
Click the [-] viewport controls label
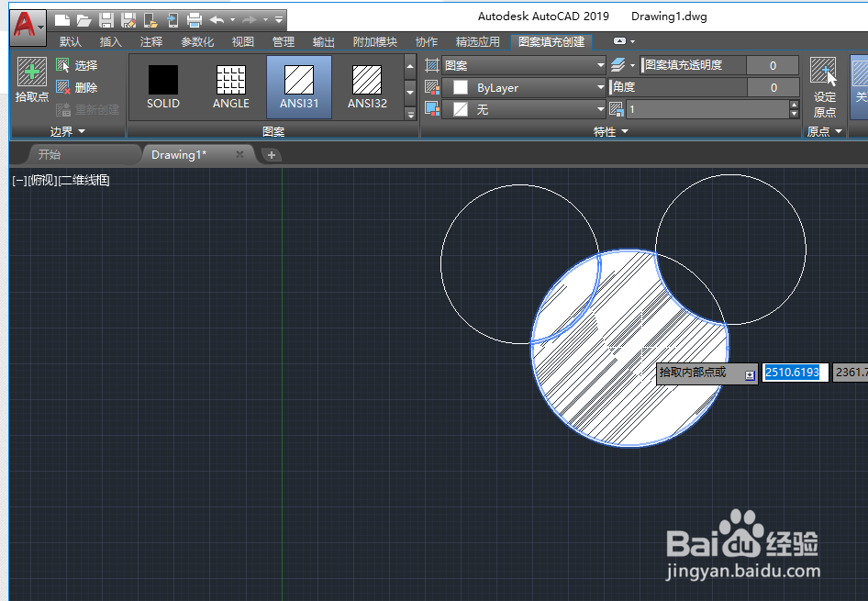tap(19, 181)
